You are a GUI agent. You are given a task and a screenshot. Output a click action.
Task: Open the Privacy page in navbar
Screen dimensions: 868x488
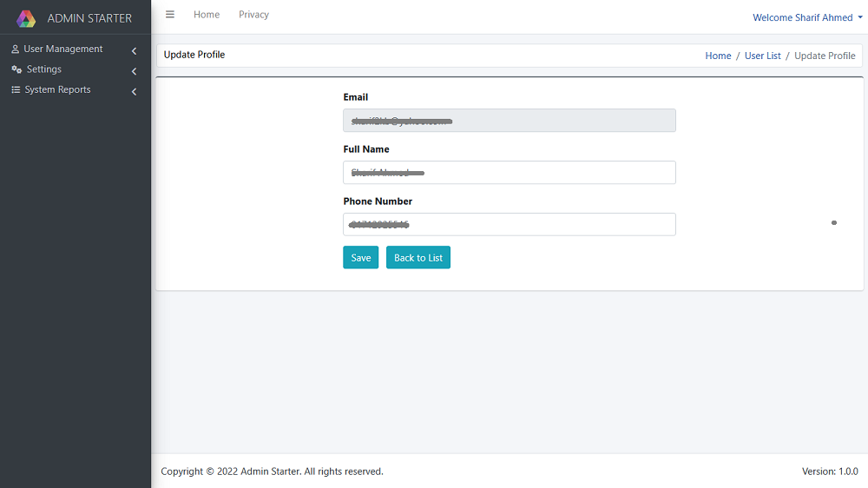(x=253, y=15)
